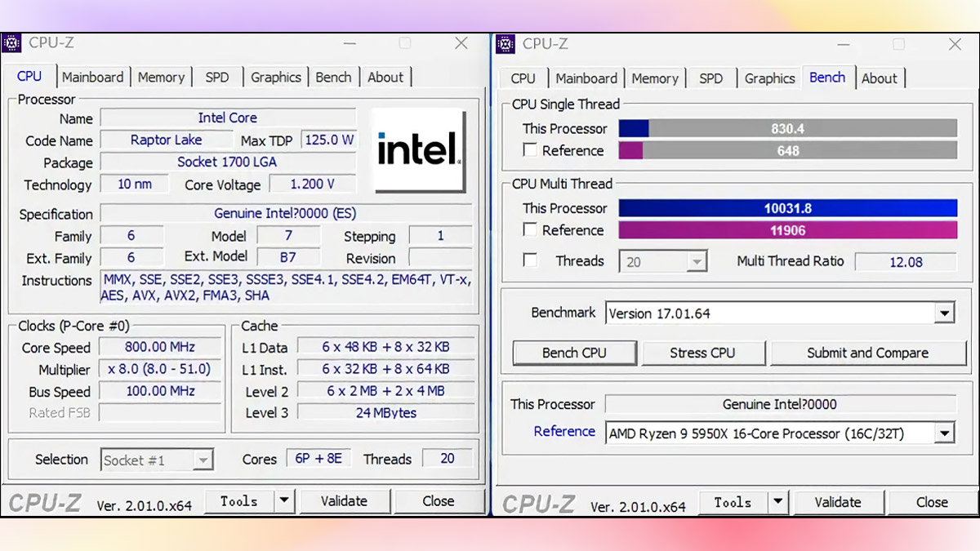
Task: Click Submit and Compare button
Action: coord(867,353)
